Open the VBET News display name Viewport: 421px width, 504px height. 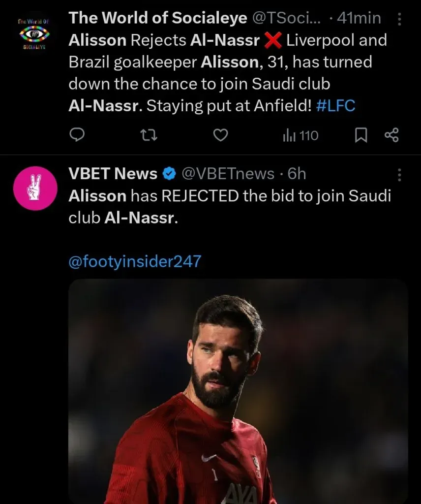(113, 174)
